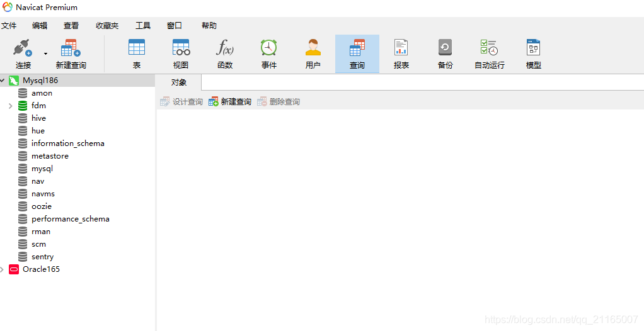644x331 pixels.
Task: Open the 报表 reports section
Action: tap(401, 53)
